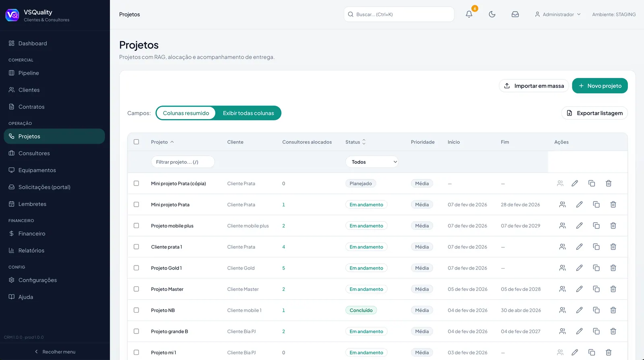Tick the select-all checkbox in table header
The image size is (644, 360).
[x=136, y=142]
